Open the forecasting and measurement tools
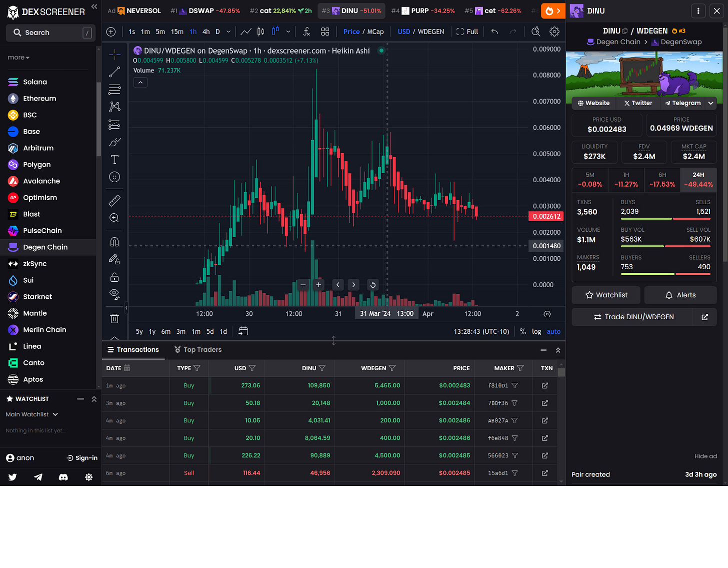The width and height of the screenshot is (728, 568). (x=114, y=125)
